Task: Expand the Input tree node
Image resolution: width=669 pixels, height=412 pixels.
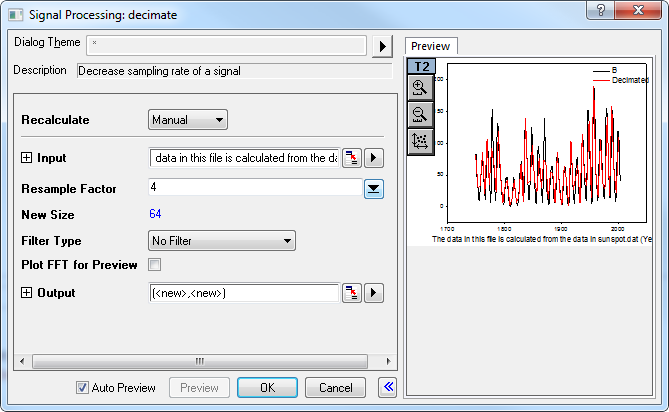Action: tap(26, 158)
